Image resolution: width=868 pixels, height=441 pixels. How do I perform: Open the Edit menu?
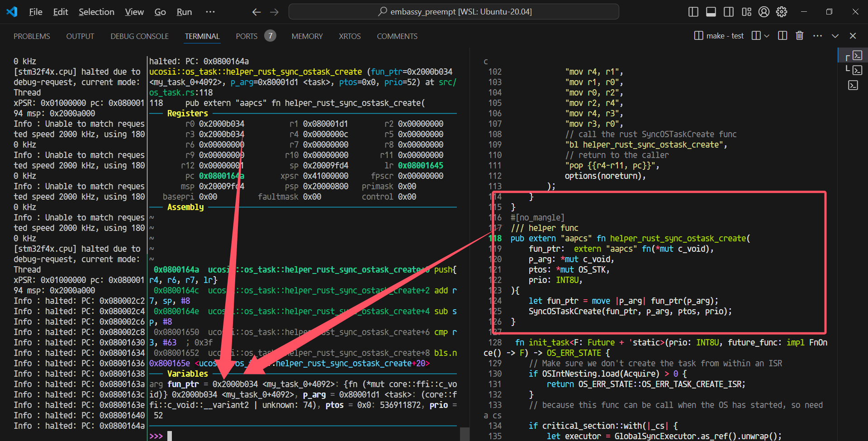(x=61, y=12)
